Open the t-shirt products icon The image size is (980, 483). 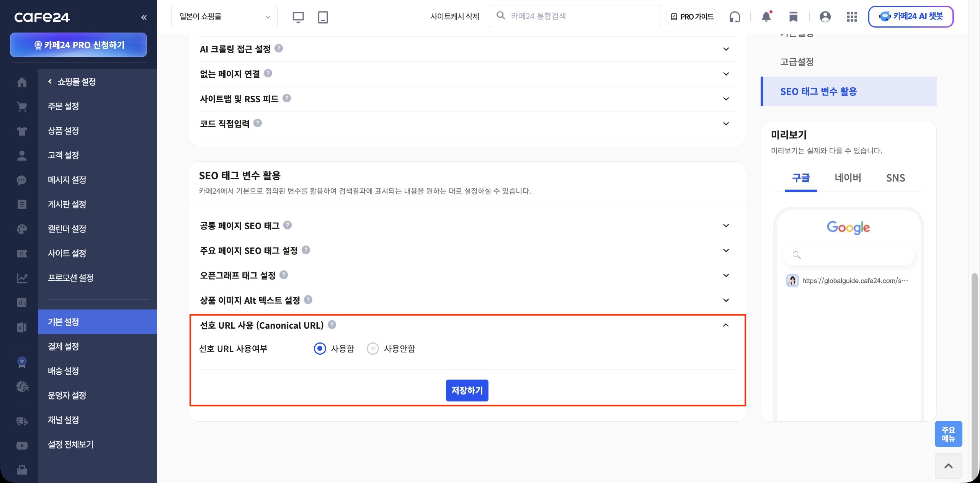[22, 131]
